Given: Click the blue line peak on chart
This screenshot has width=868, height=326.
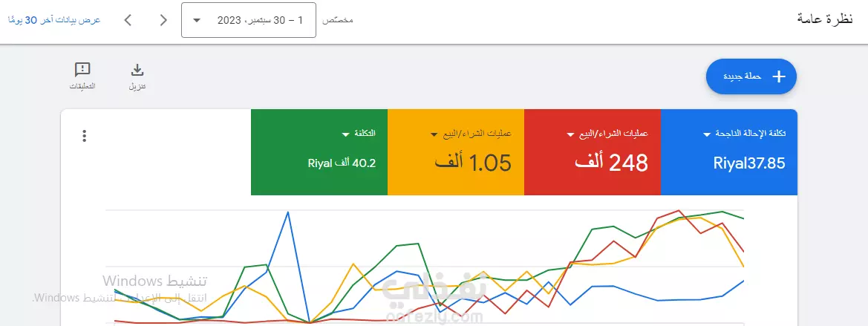Looking at the screenshot, I should pyautogui.click(x=288, y=212).
